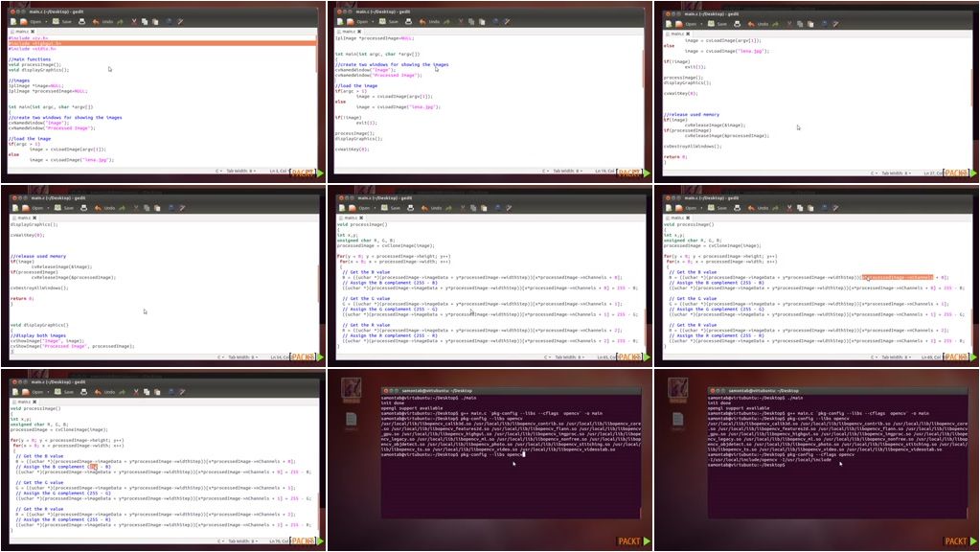Click Cut icon in the cvShowImage gedit frame
This screenshot has height=552, width=980.
(136, 208)
